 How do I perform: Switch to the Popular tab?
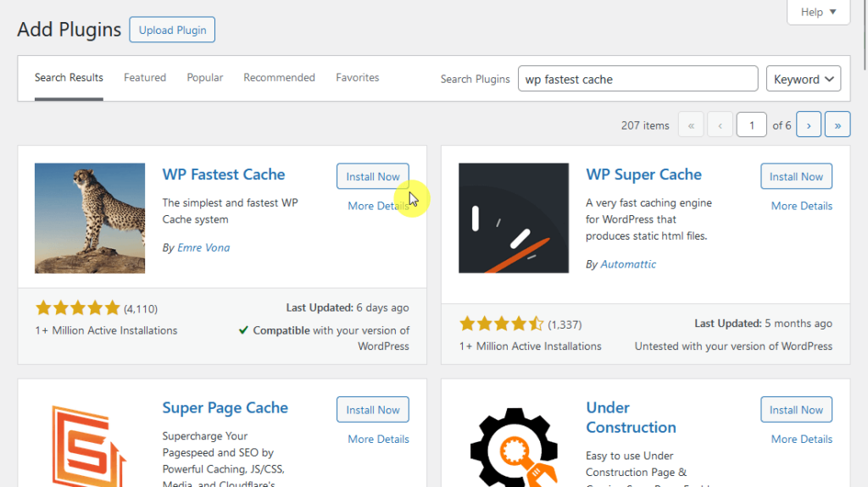point(205,77)
